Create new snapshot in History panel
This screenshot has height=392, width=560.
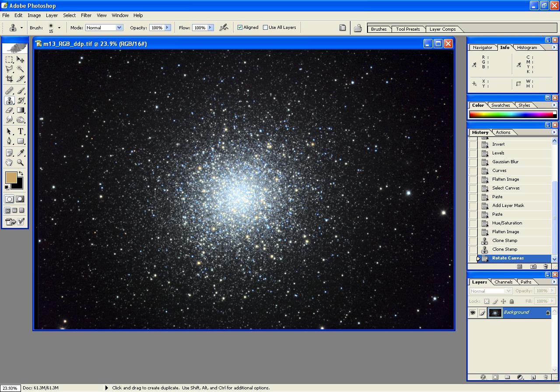(533, 266)
